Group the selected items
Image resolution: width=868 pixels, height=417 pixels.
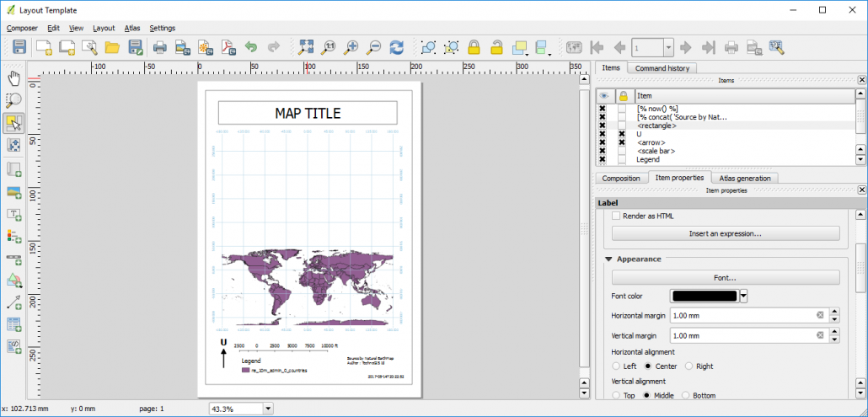[x=428, y=47]
